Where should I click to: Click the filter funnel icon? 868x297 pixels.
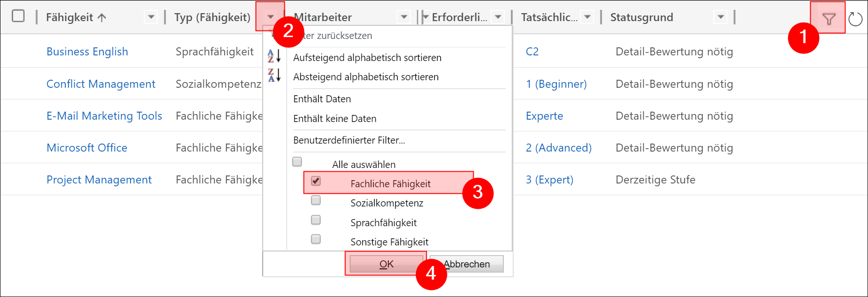(829, 19)
